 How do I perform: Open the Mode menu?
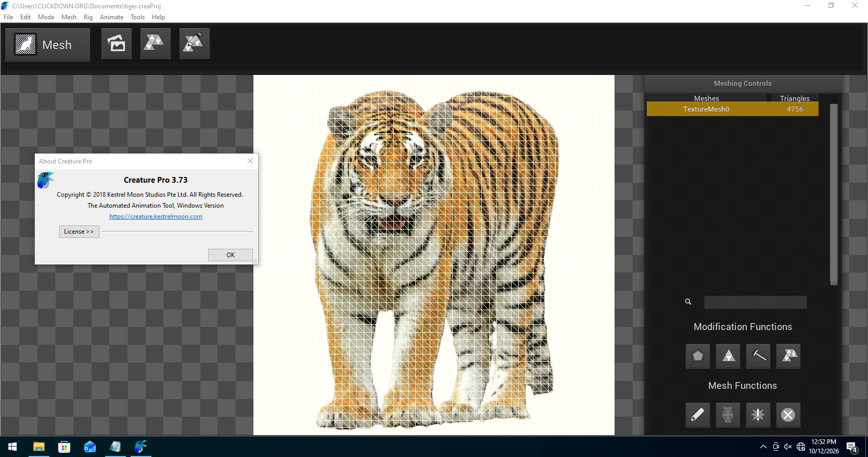click(46, 17)
